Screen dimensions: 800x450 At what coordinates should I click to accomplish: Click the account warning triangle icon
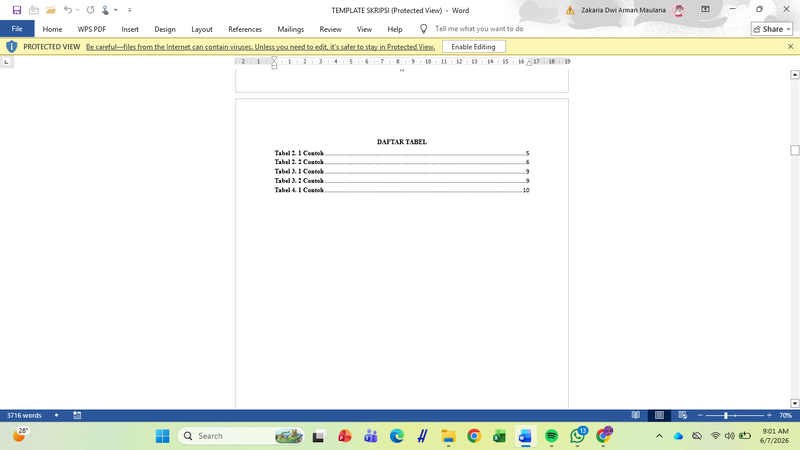570,10
